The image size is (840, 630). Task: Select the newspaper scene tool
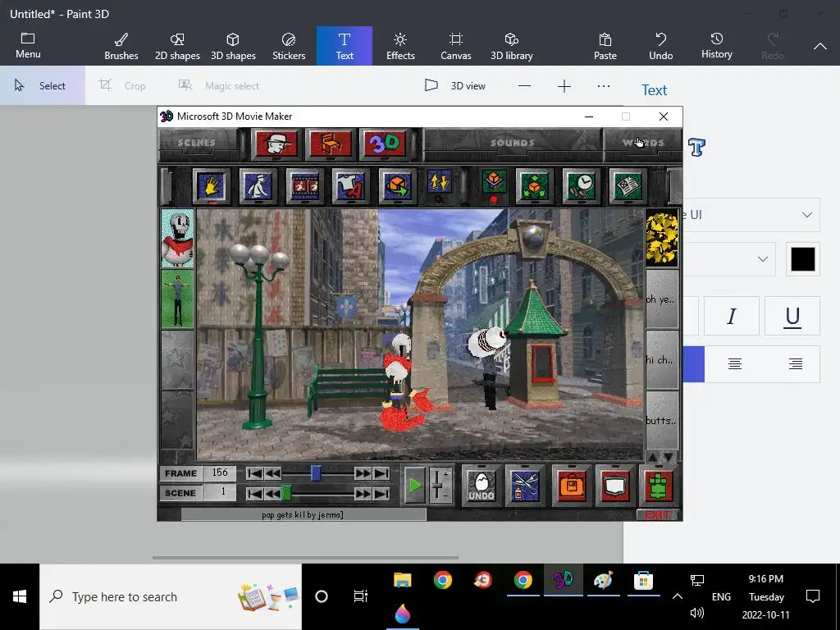pyautogui.click(x=628, y=185)
